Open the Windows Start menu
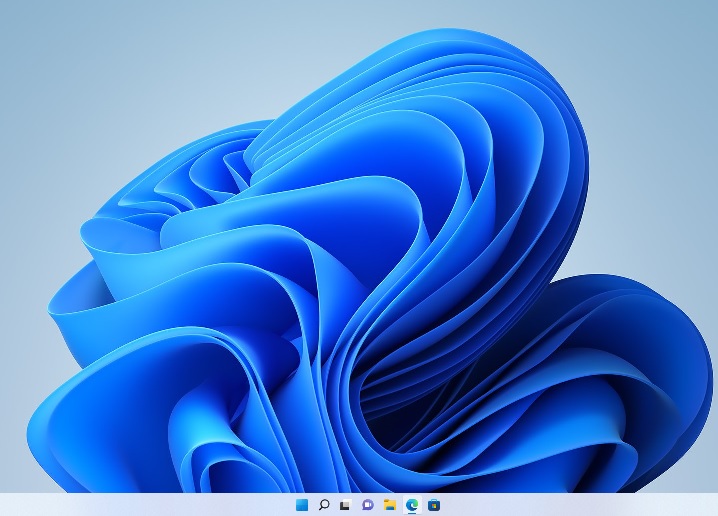Viewport: 718px width, 516px height. 302,505
